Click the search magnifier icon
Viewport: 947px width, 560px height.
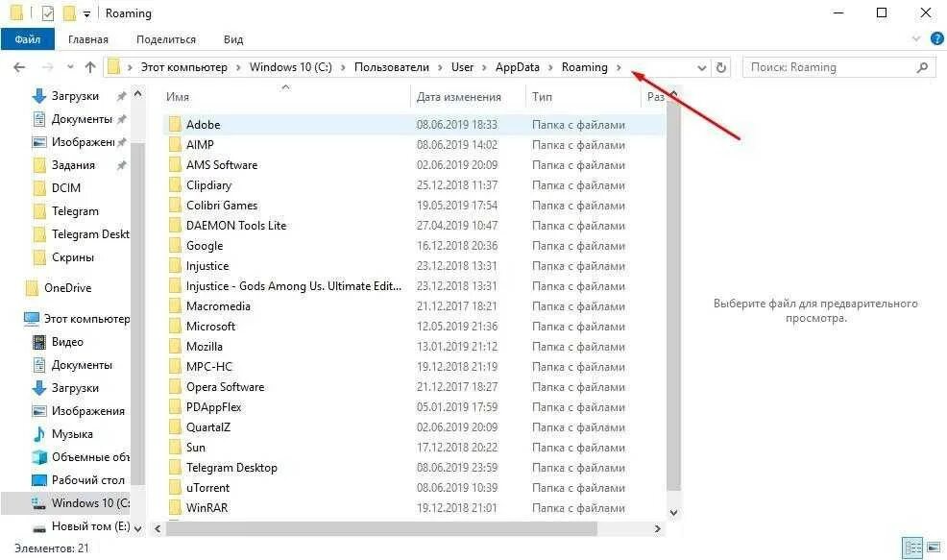[922, 67]
